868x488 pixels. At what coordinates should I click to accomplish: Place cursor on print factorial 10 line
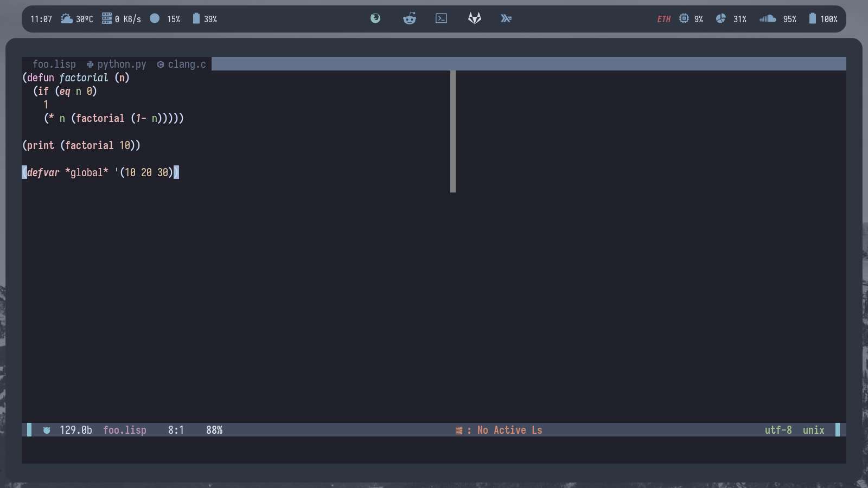click(x=81, y=145)
